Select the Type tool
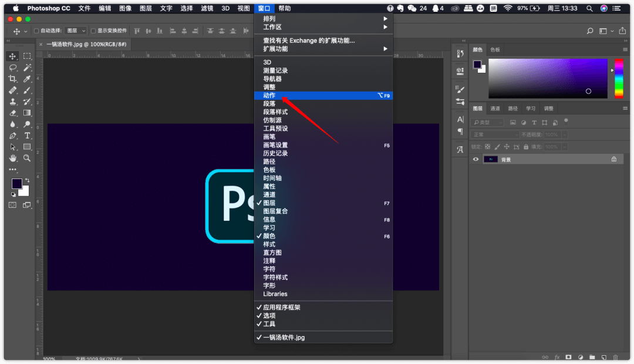 pyautogui.click(x=27, y=136)
